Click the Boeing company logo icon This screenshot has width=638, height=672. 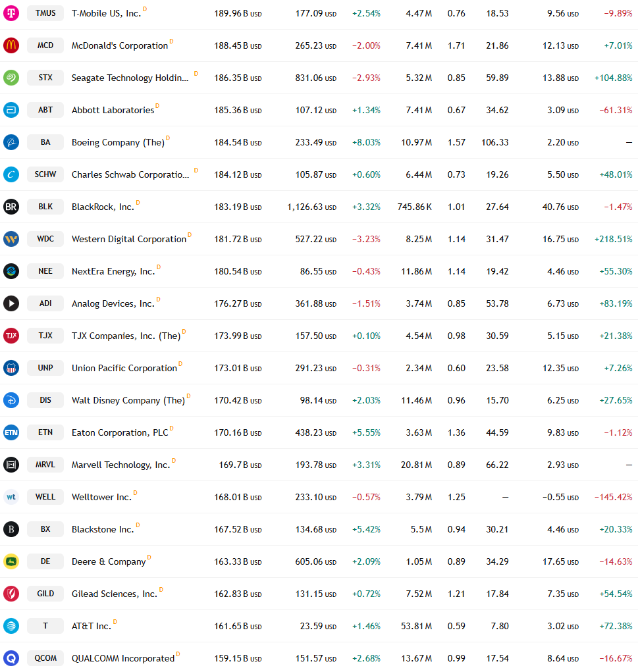pyautogui.click(x=11, y=142)
